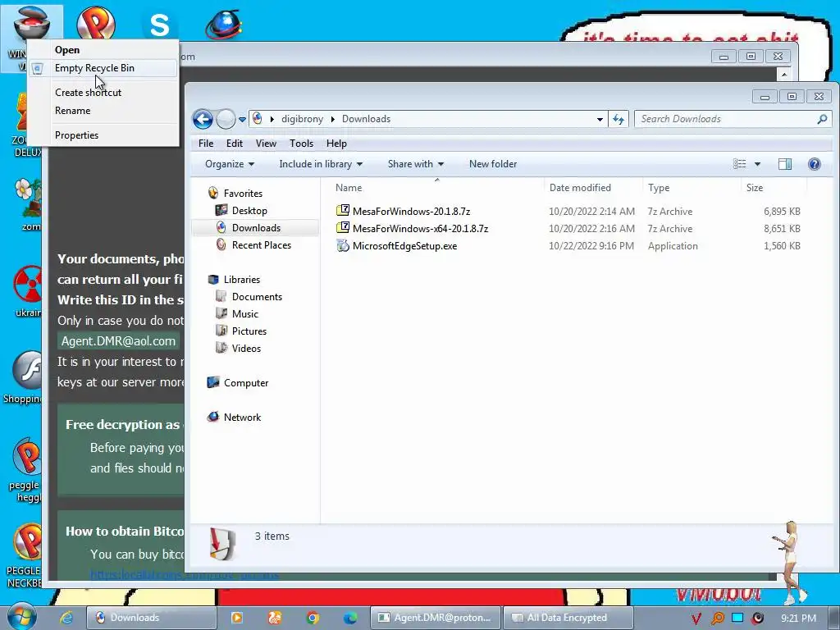Switch to Downloads taskbar button
840x630 pixels.
151,618
